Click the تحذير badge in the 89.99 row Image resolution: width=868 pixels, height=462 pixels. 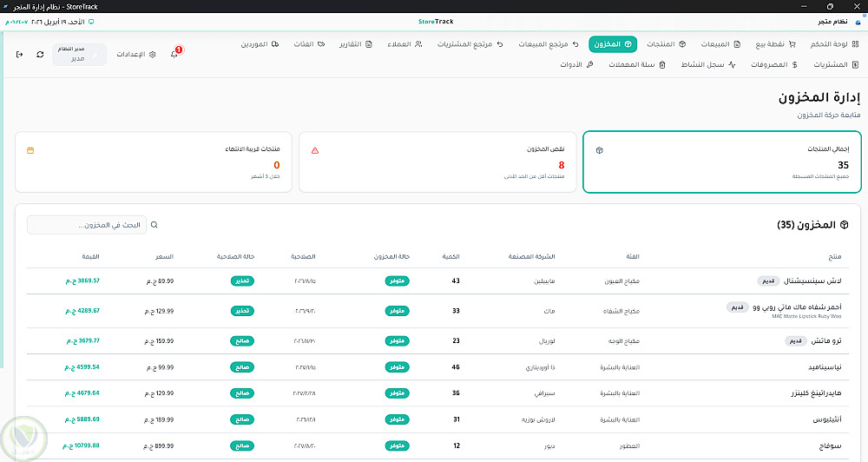point(242,280)
